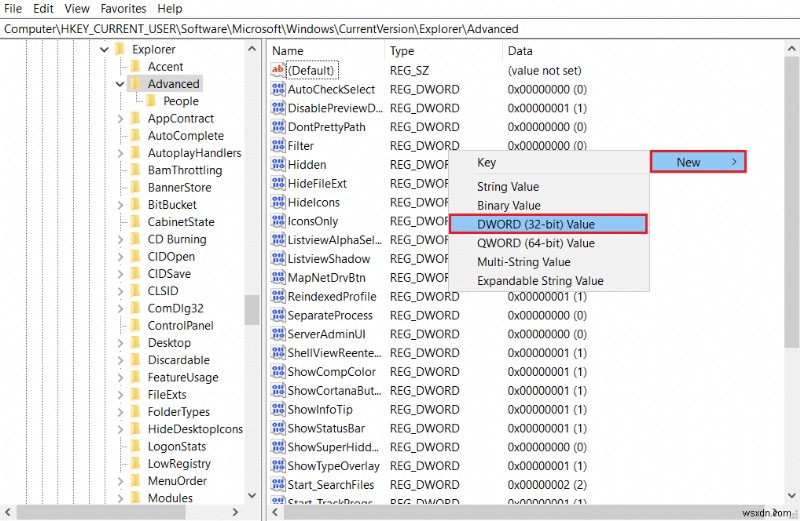800x521 pixels.
Task: Click the Start_SearchFiles DWORD icon
Action: pyautogui.click(x=278, y=485)
